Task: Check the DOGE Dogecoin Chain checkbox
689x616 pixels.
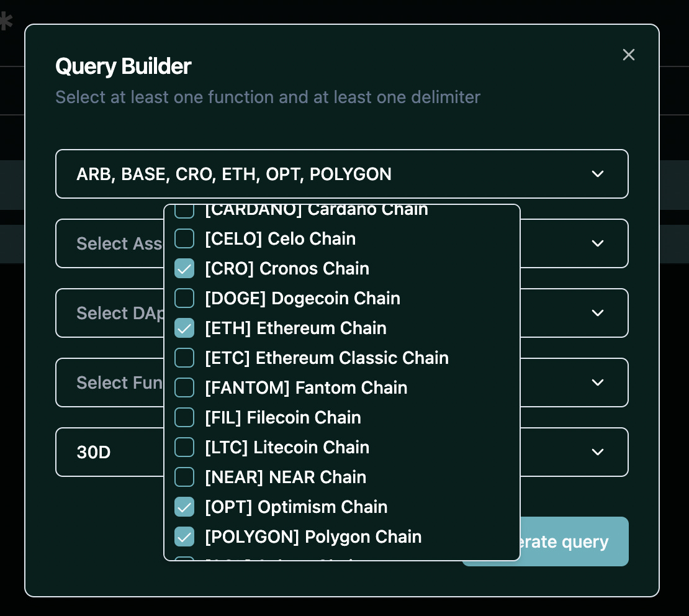Action: click(x=184, y=298)
